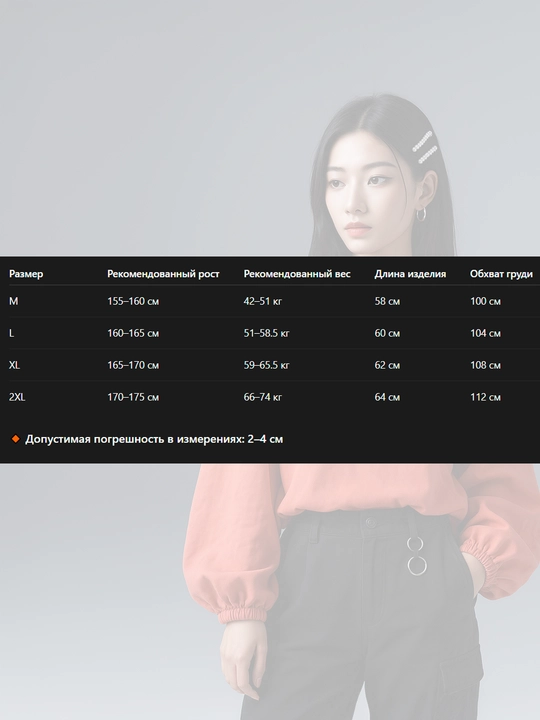Viewport: 540px width, 720px height.
Task: Click the orange diamond bullet icon
Action: (x=16, y=439)
